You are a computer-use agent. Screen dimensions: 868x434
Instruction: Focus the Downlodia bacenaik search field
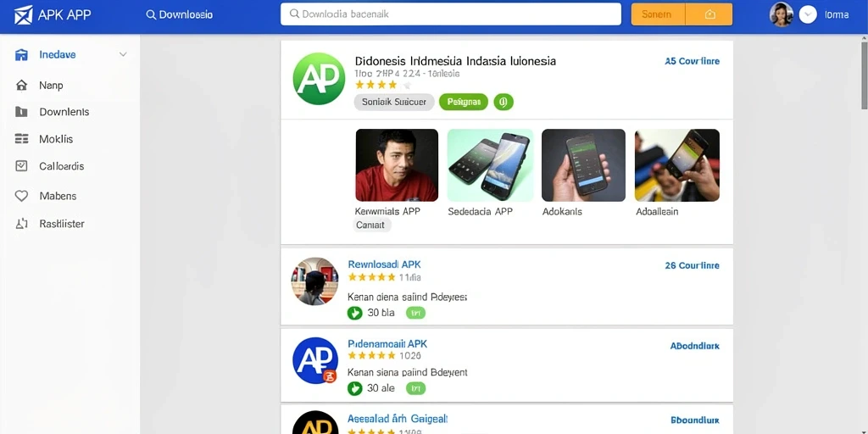click(x=451, y=14)
